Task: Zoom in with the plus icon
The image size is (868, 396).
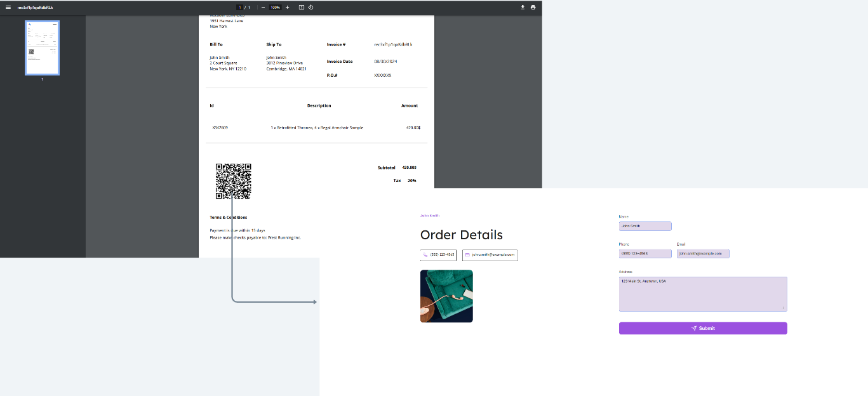Action: [287, 7]
